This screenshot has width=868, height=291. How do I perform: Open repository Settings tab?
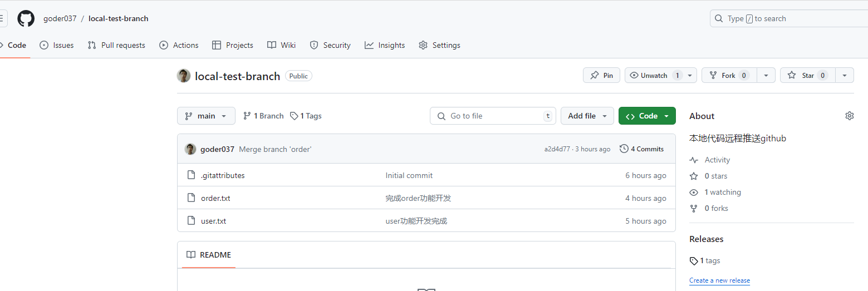coord(439,46)
